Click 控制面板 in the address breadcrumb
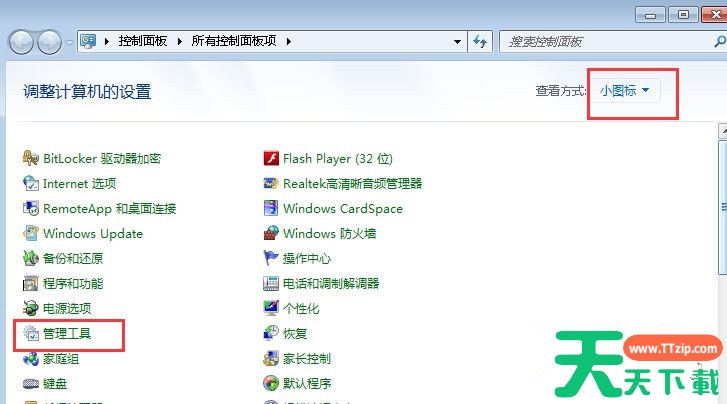Image resolution: width=727 pixels, height=404 pixels. 143,42
